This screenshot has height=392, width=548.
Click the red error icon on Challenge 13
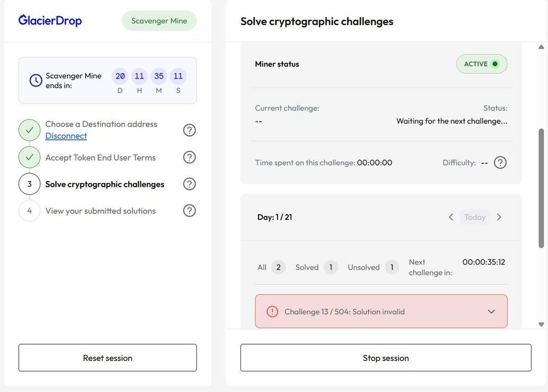(272, 312)
